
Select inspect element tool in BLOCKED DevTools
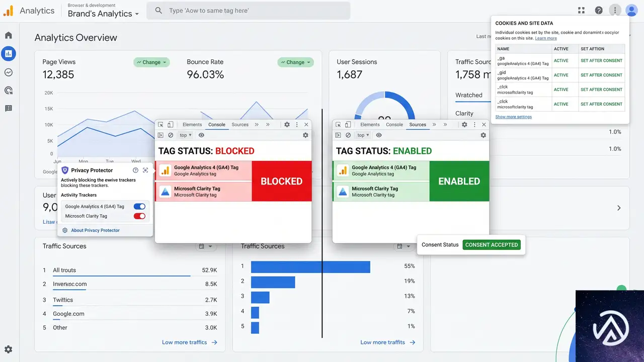(x=160, y=125)
